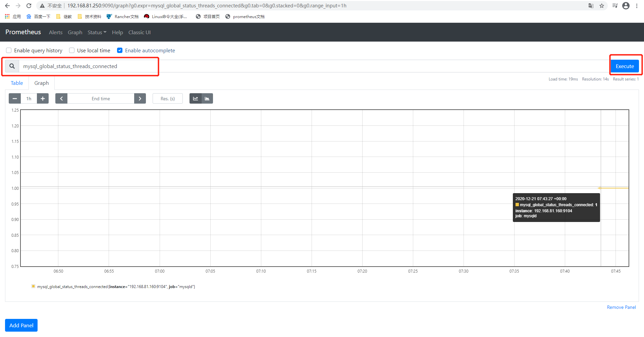Click the Add Panel button
Viewport: 644px width, 337px height.
tap(21, 325)
